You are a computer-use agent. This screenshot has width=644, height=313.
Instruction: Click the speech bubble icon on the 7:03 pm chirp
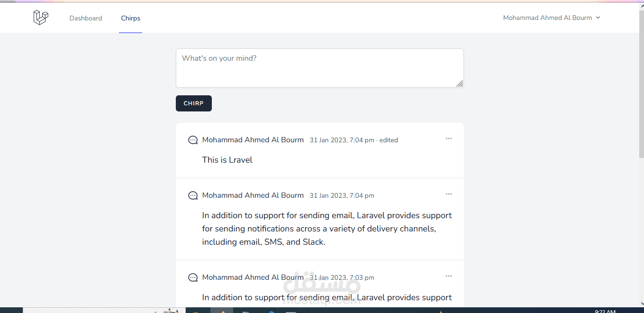pos(193,277)
